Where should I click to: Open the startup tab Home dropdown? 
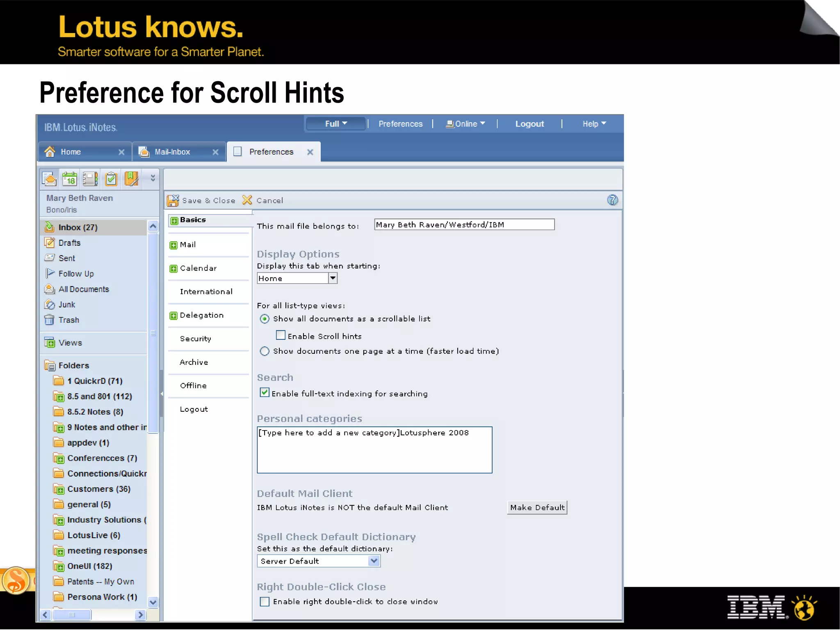(333, 278)
